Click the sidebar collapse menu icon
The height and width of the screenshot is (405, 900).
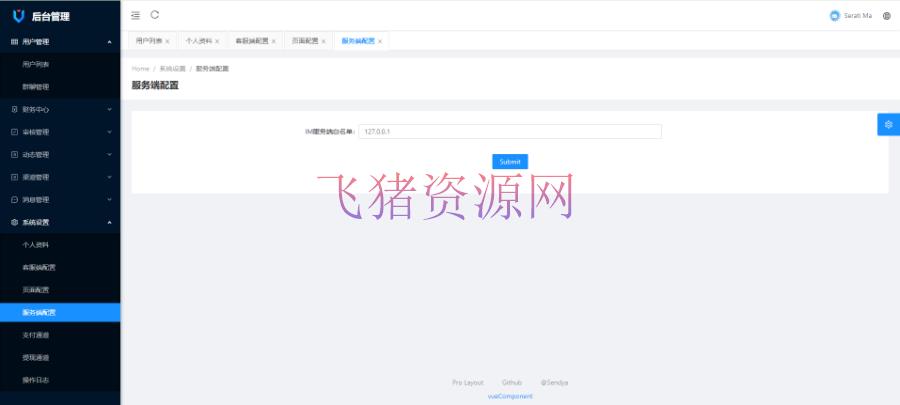click(x=136, y=15)
